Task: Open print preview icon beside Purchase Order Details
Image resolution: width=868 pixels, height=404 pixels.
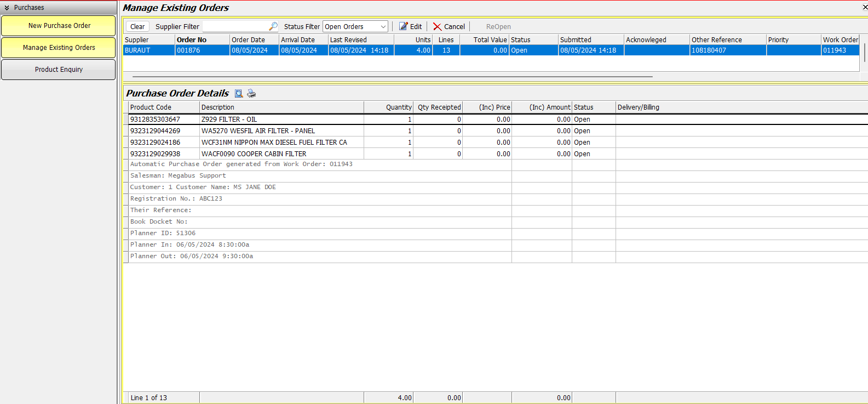Action: click(x=239, y=93)
